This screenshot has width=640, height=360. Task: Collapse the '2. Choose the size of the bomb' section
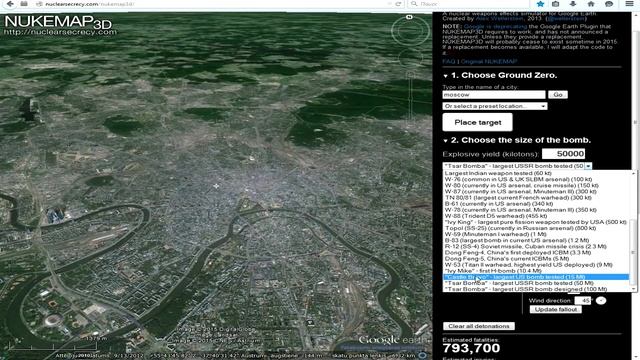pyautogui.click(x=445, y=141)
